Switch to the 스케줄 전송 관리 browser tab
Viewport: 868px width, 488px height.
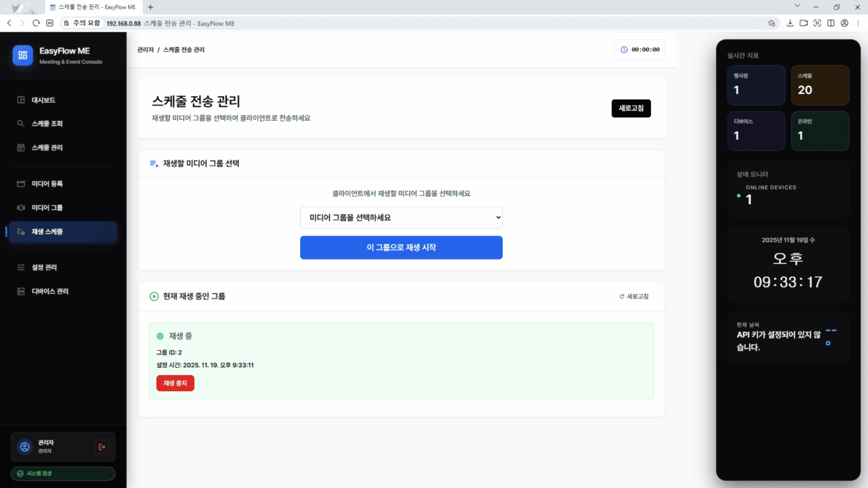(94, 7)
